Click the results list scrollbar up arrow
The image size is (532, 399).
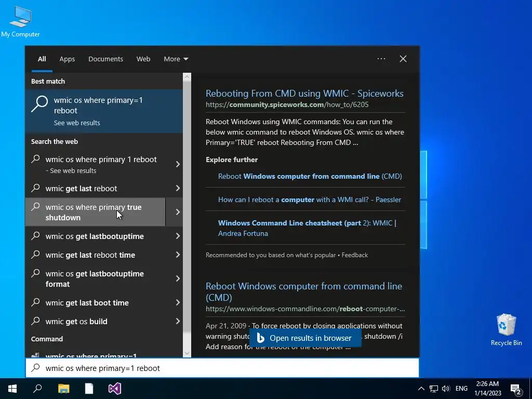click(x=187, y=77)
